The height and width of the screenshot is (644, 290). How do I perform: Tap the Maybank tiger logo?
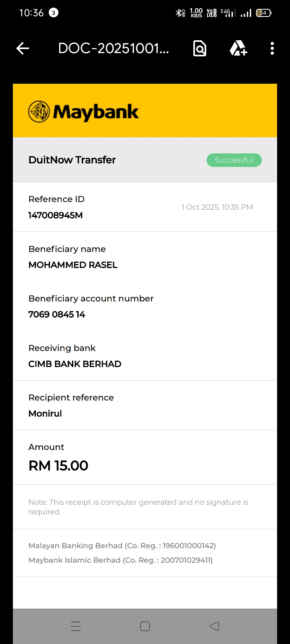tap(39, 111)
